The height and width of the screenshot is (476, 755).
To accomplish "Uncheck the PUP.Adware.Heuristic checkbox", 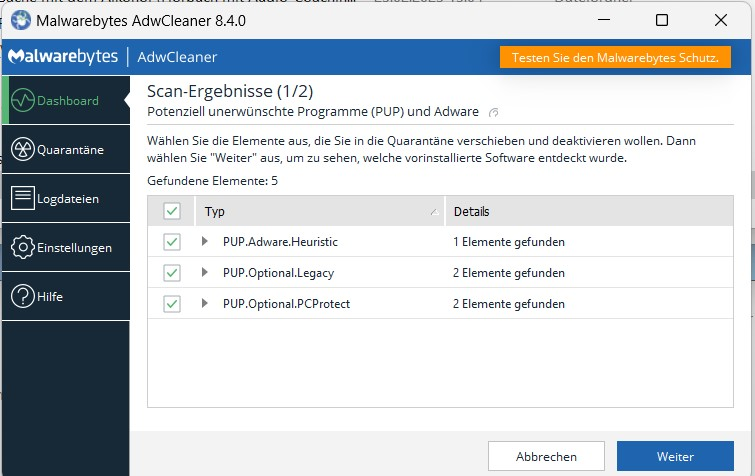I will 172,242.
